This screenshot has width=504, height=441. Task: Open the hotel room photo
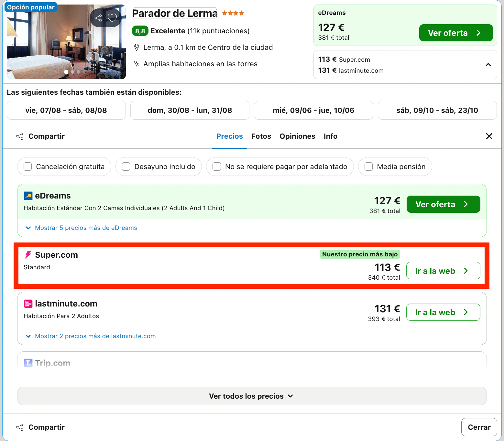tap(66, 42)
